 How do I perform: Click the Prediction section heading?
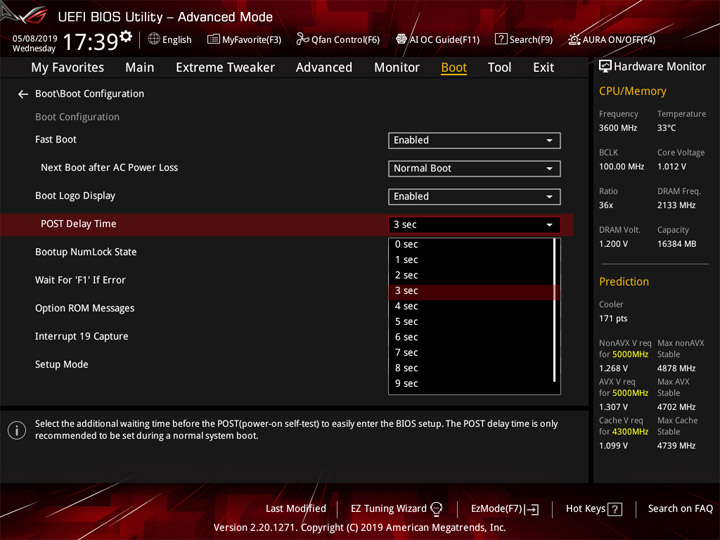[x=624, y=281]
